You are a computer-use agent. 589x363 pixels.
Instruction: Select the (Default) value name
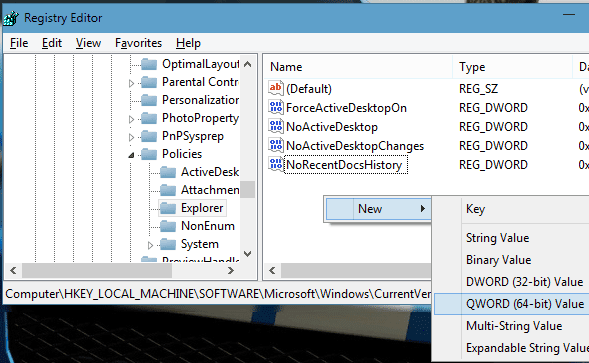pyautogui.click(x=309, y=89)
